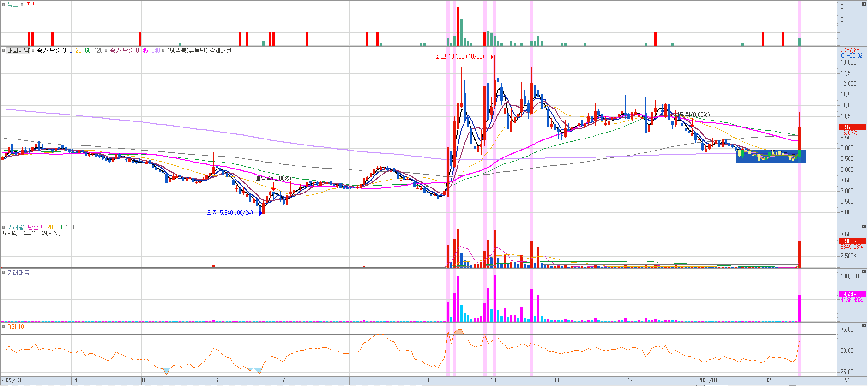Screen dimensions: 868x386
Task: Click the red 5,905K volume tag
Action: [852, 241]
